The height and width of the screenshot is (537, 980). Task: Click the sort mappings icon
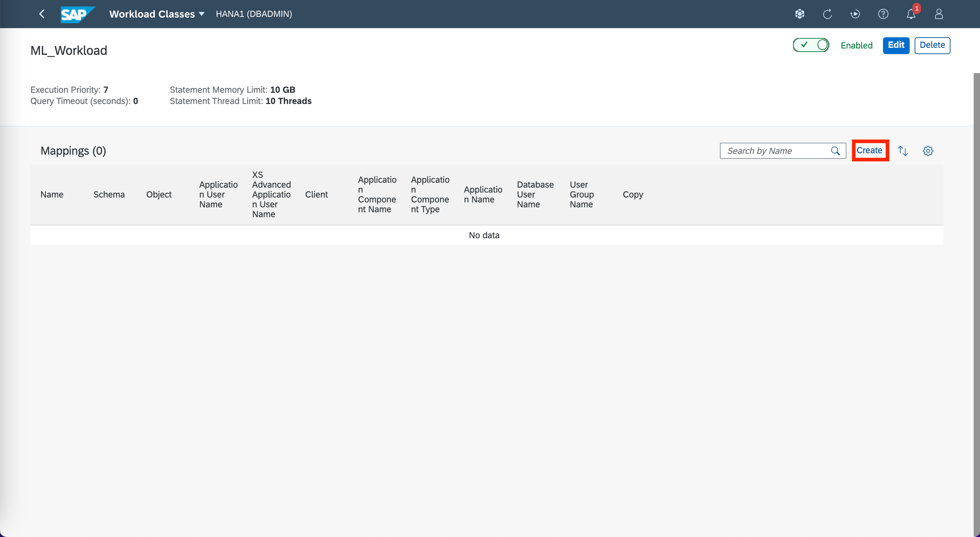click(x=903, y=151)
